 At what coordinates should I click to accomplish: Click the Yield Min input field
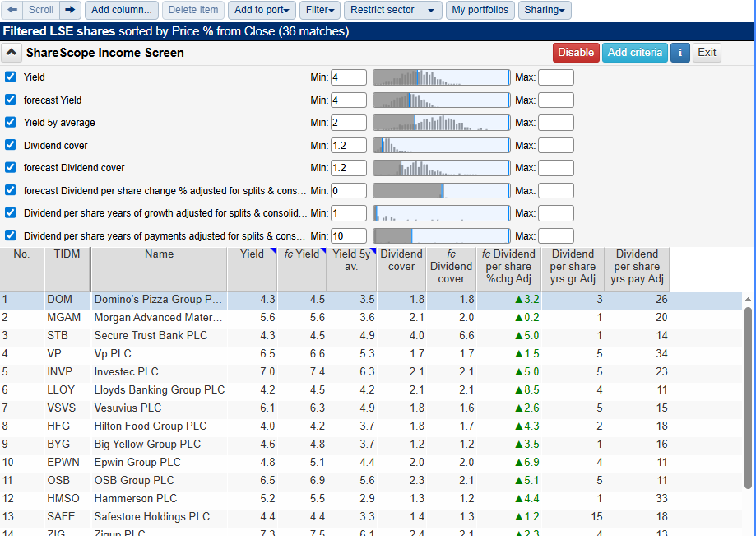coord(349,77)
